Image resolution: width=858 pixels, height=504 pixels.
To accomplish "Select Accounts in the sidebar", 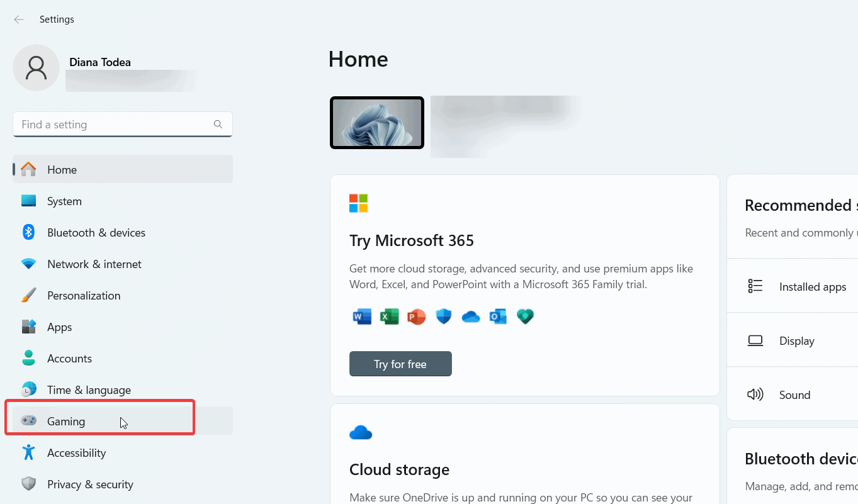I will (69, 359).
